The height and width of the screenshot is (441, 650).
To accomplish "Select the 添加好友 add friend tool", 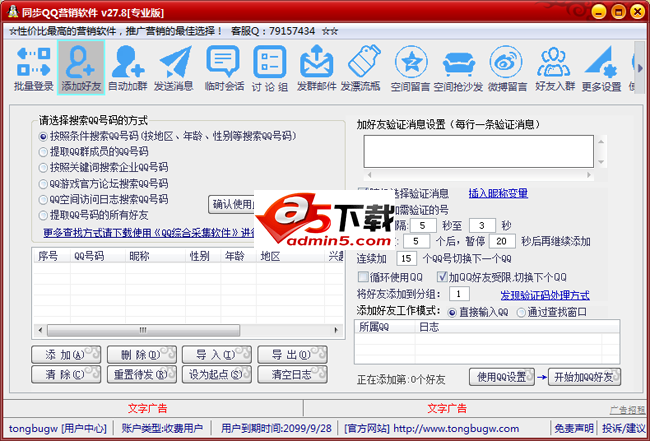I will [81, 68].
